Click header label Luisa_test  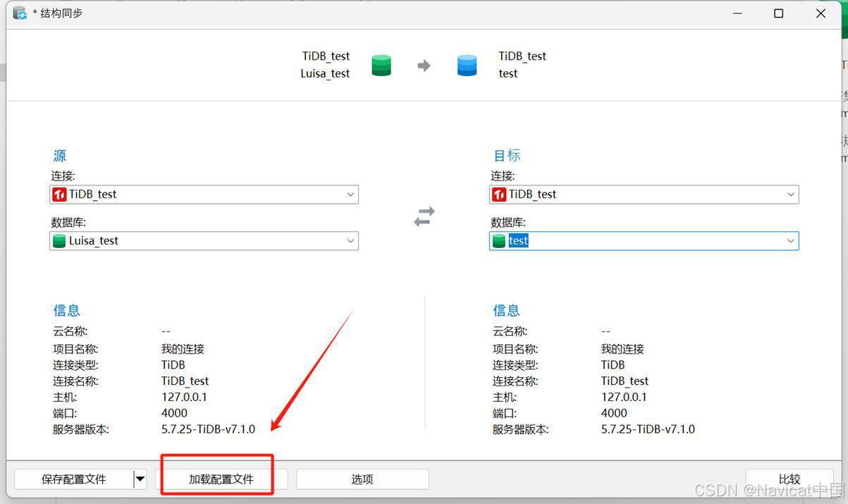[325, 73]
